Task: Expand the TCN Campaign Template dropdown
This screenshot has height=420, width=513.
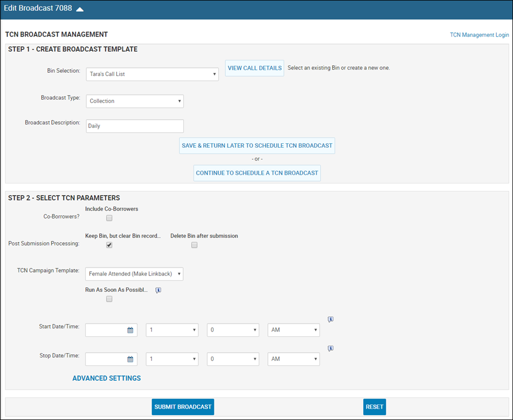Action: pyautogui.click(x=134, y=274)
